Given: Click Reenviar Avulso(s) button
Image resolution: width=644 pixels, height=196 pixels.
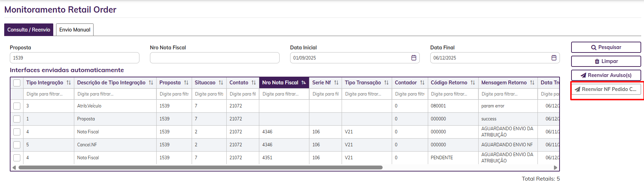Looking at the screenshot, I should tap(606, 75).
